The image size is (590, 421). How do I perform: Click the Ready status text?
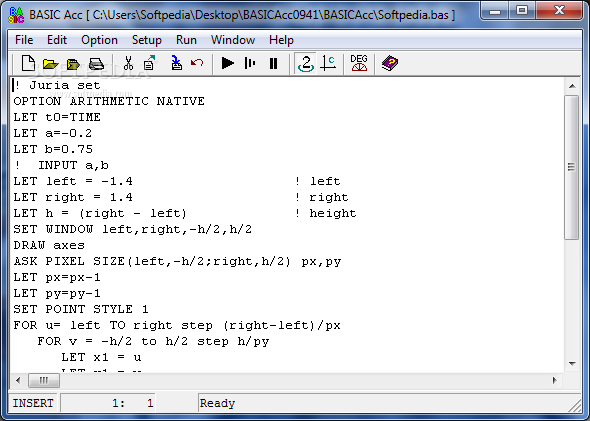pyautogui.click(x=217, y=403)
